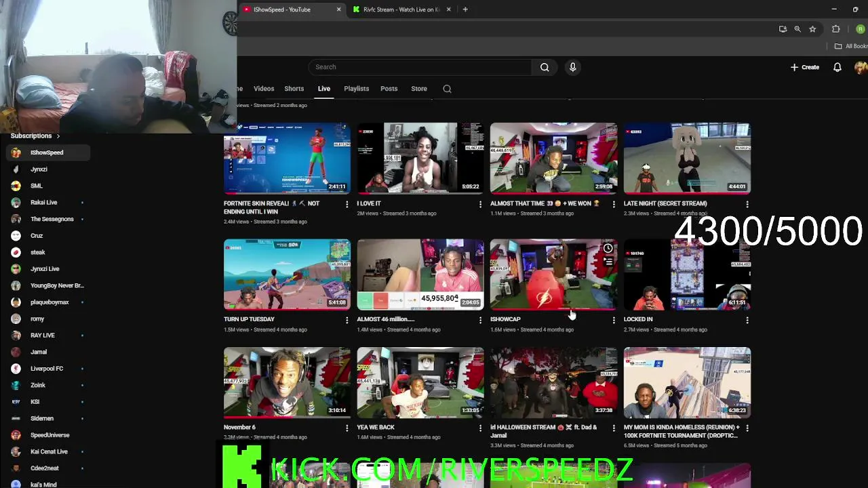Open browser zoom magnifier icon
Screen dimensions: 868x488
pyautogui.click(x=797, y=29)
